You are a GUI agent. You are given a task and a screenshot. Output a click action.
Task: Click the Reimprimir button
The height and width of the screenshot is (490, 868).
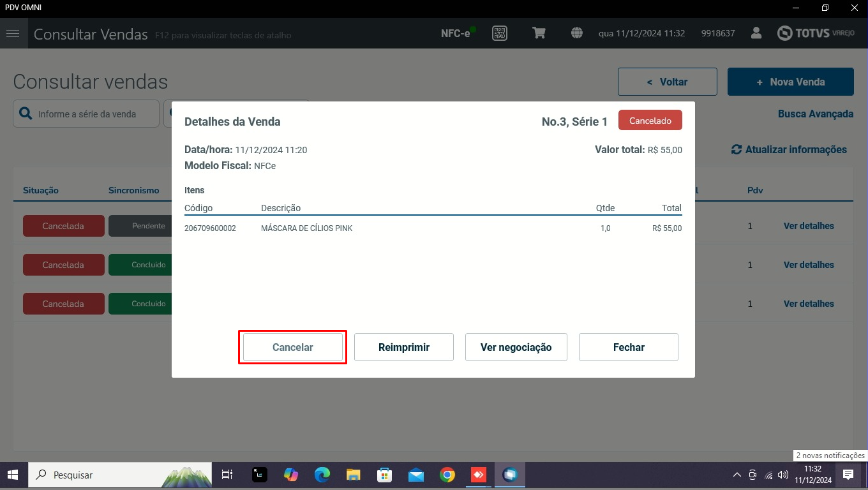pyautogui.click(x=404, y=347)
